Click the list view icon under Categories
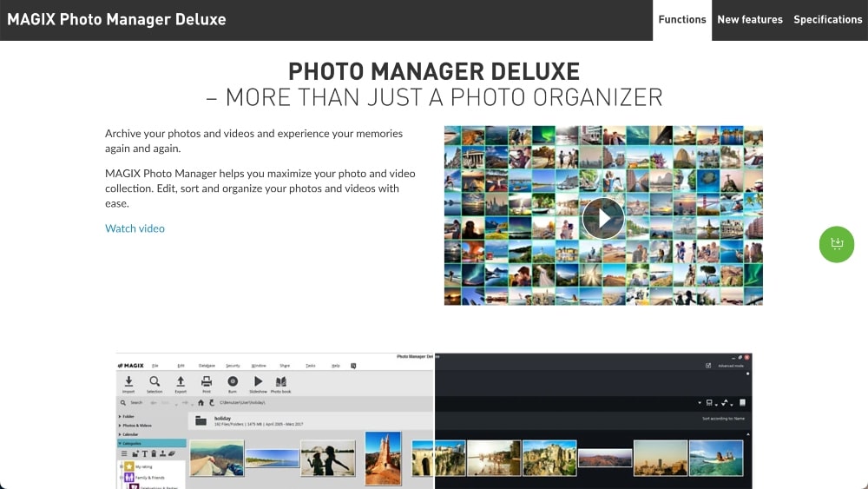The height and width of the screenshot is (489, 868). (x=124, y=453)
